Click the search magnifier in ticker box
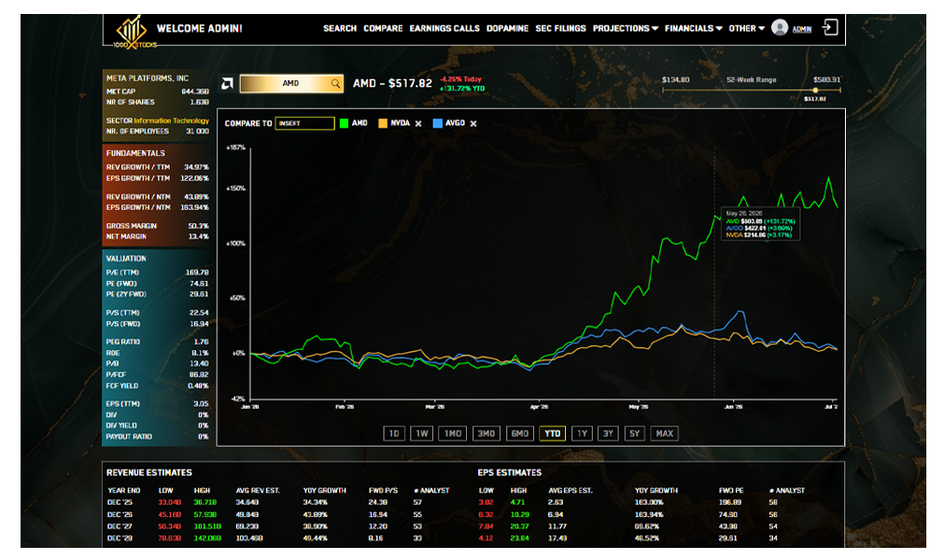945x560 pixels. 335,84
